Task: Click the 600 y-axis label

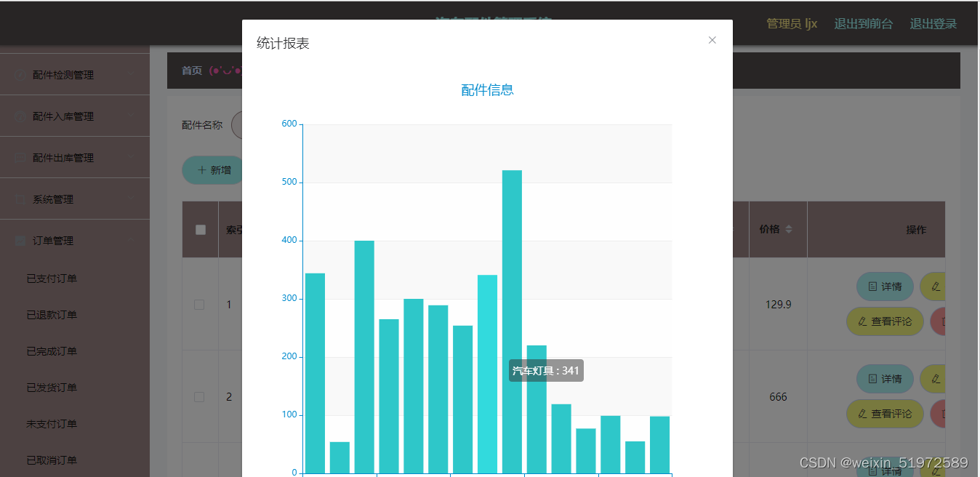Action: [x=289, y=124]
